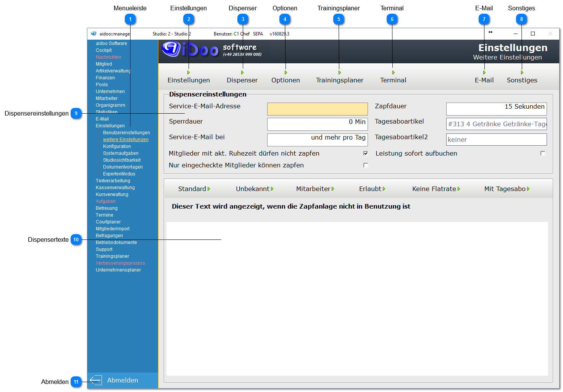Toggle Mitglieder mit akt. Ruhezeit checkbox

coord(366,153)
